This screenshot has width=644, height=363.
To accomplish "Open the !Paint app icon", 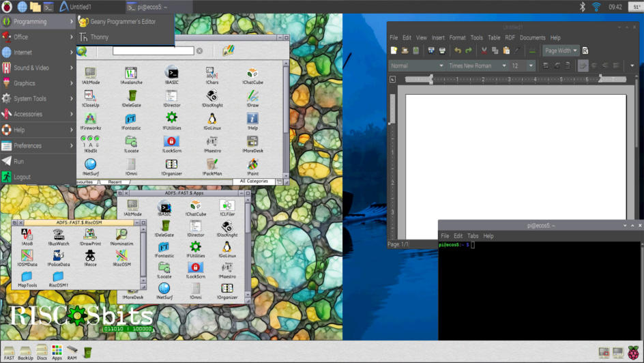I will point(252,167).
